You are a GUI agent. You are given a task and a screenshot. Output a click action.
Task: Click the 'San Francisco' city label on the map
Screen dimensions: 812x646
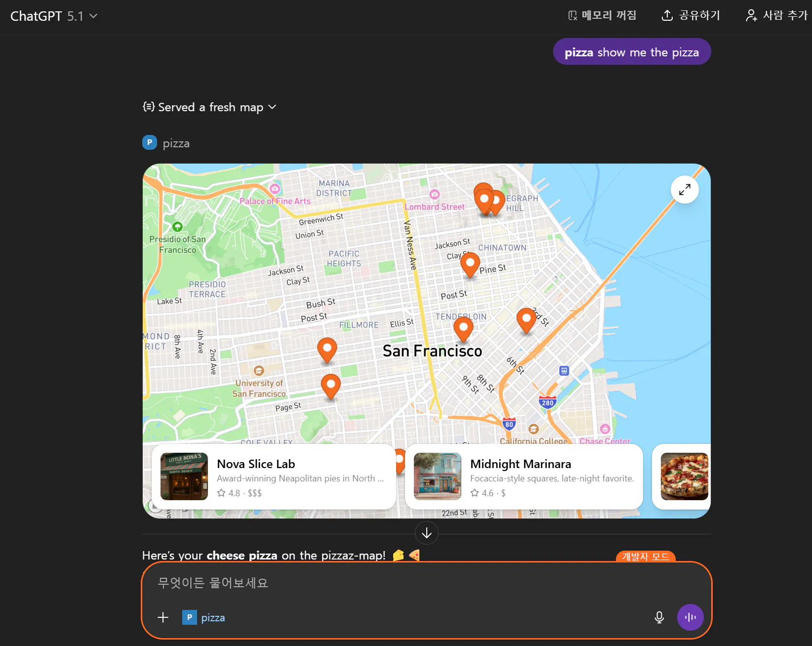coord(432,351)
